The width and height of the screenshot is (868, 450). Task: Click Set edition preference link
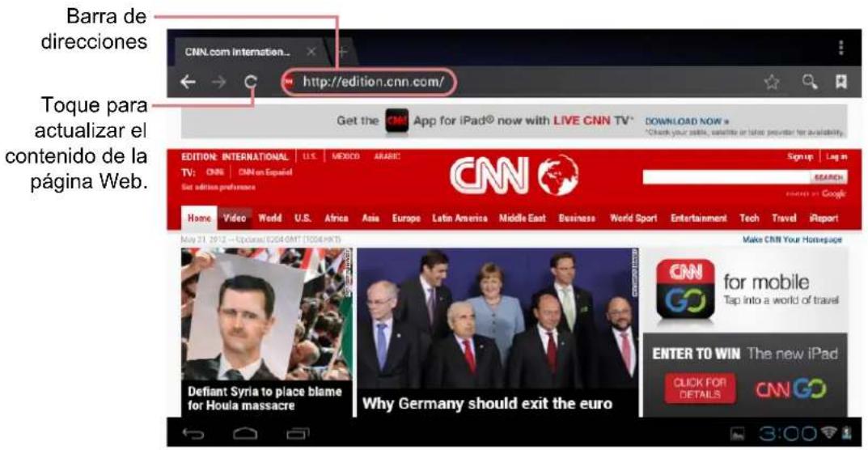[218, 187]
